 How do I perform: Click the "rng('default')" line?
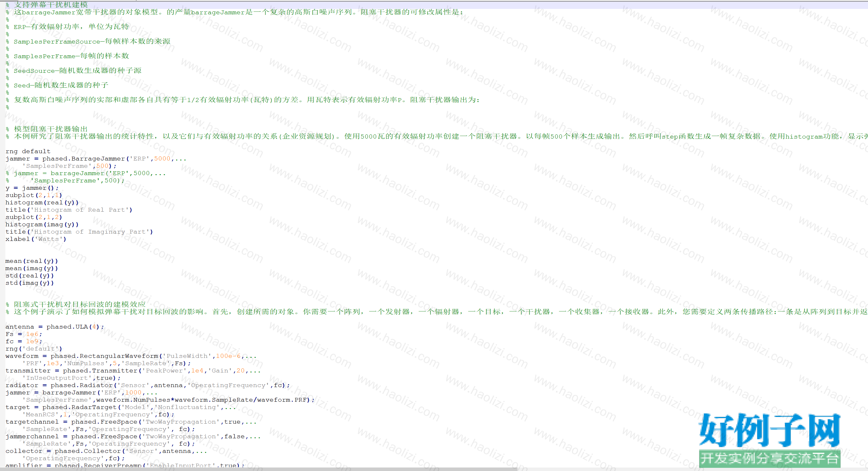pos(34,349)
